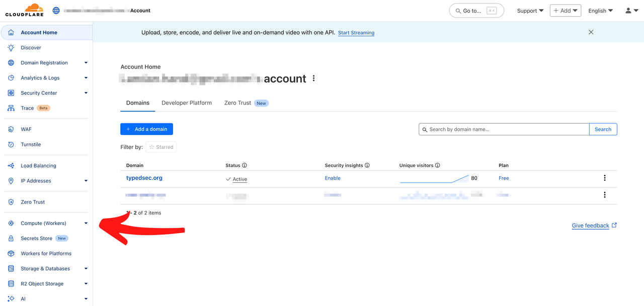Click the IP Addresses pin icon
Viewport: 644px width, 306px height.
pos(11,181)
